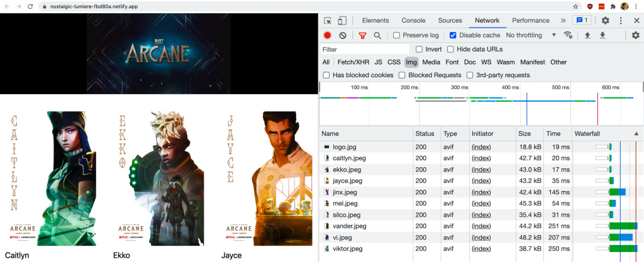Sort by the Name column header
The height and width of the screenshot is (262, 644).
(367, 134)
